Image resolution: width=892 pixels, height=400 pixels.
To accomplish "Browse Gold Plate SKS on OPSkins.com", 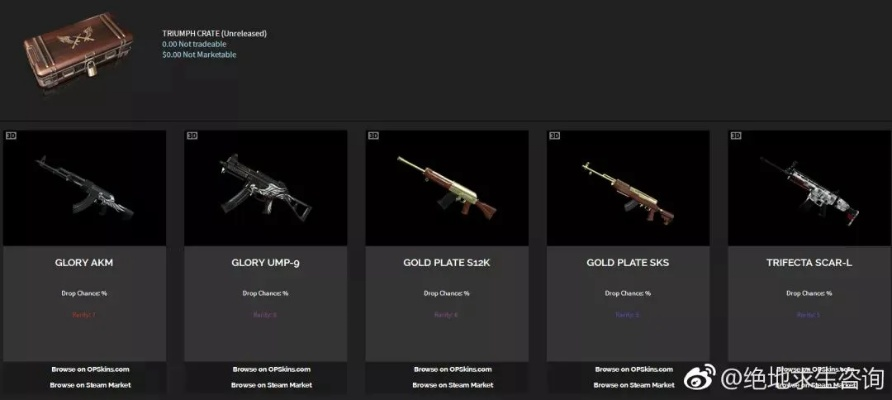I will 634,369.
